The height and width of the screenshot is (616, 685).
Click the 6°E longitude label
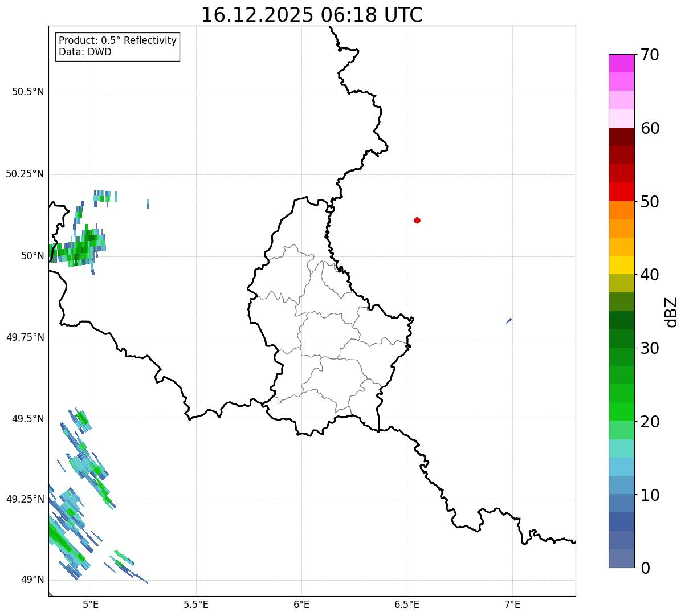tap(301, 604)
